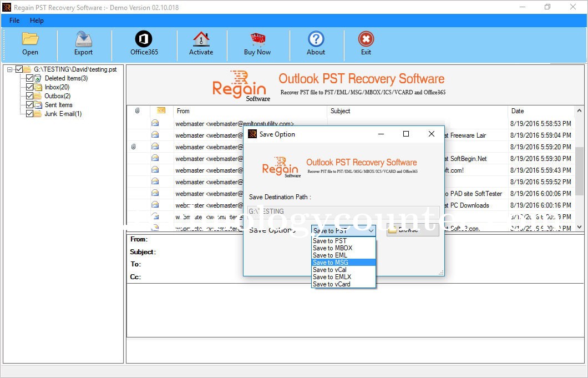This screenshot has width=588, height=378.
Task: Click the email list scroll down arrow
Action: (x=579, y=226)
